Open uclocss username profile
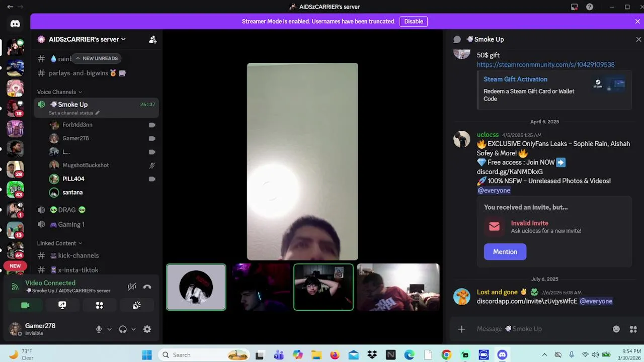 (x=488, y=135)
